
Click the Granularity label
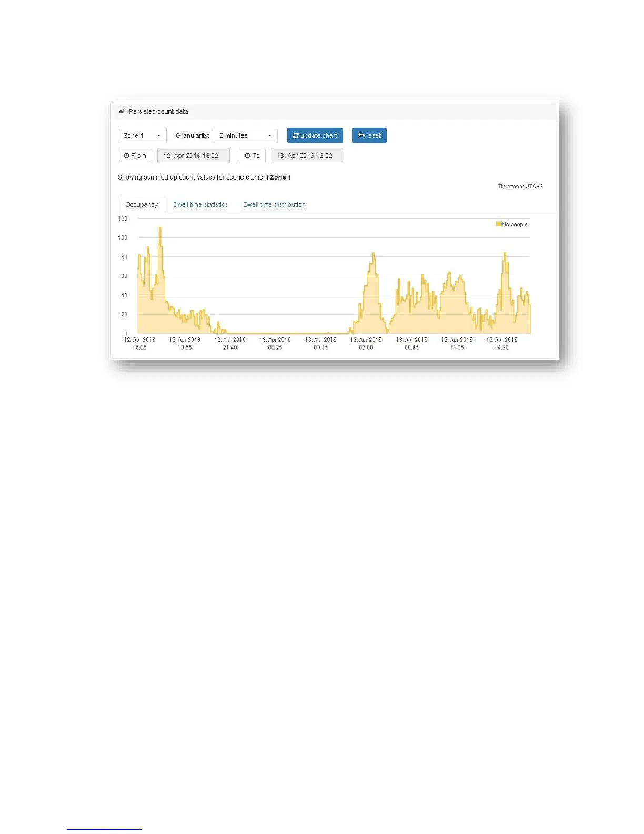coord(193,136)
